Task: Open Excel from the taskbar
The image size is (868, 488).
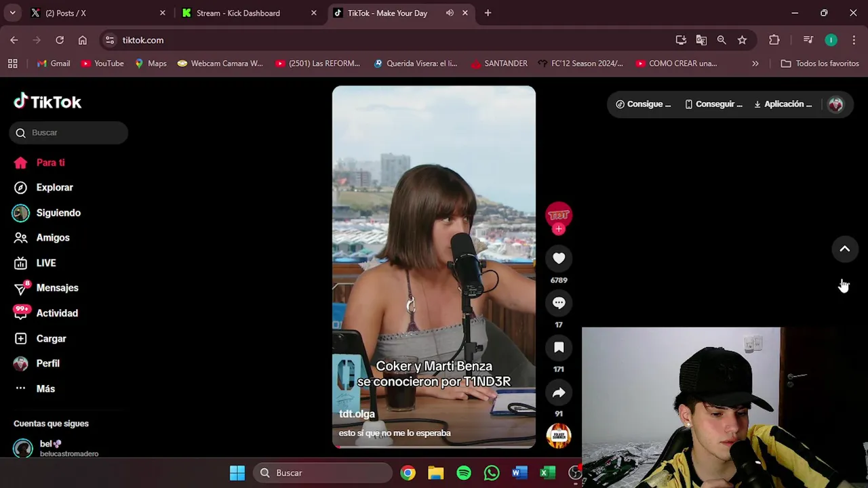Action: [x=548, y=473]
